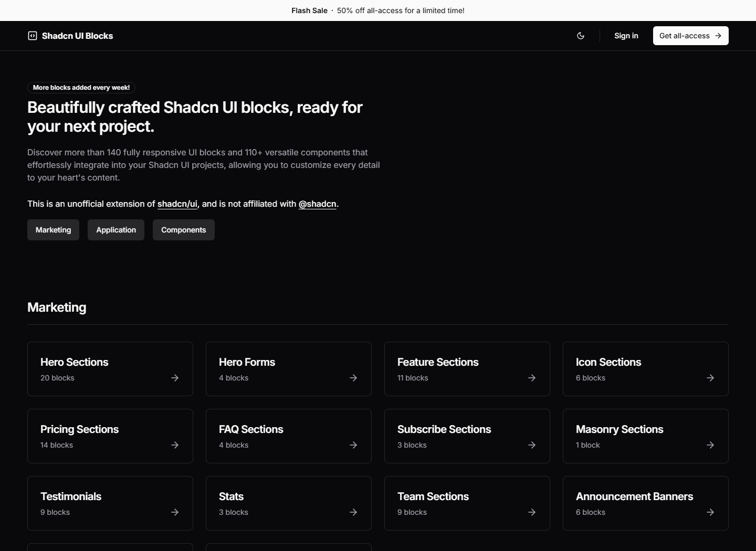Screen dimensions: 756x551
Task: Click the Flash Sale announcement banner
Action: click(x=378, y=10)
